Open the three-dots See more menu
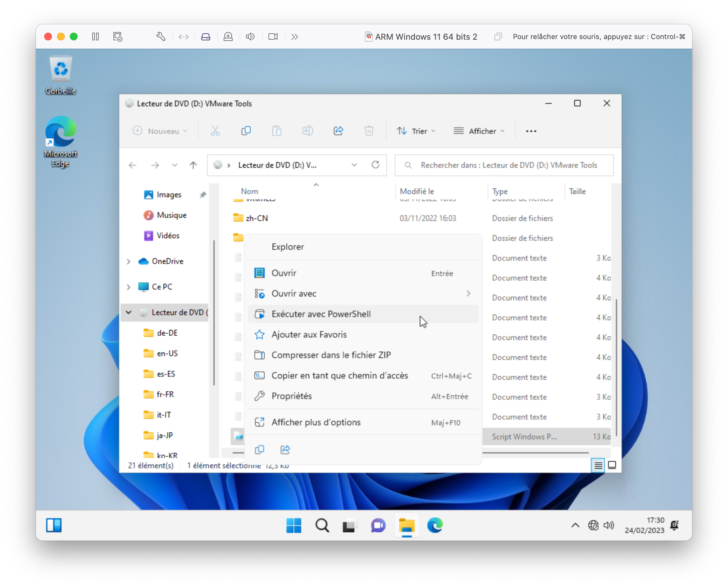Viewport: 728px width, 588px height. 531,131
